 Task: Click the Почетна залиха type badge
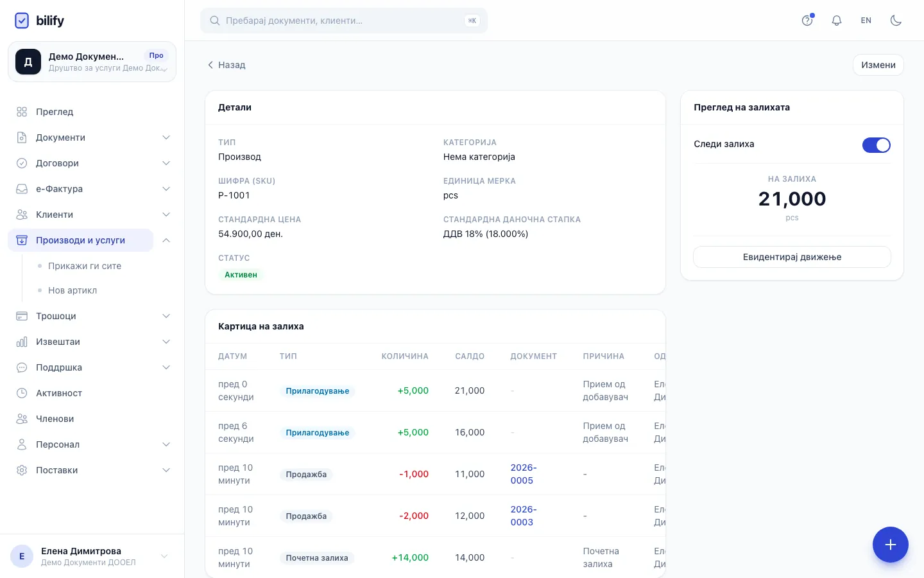pyautogui.click(x=317, y=558)
